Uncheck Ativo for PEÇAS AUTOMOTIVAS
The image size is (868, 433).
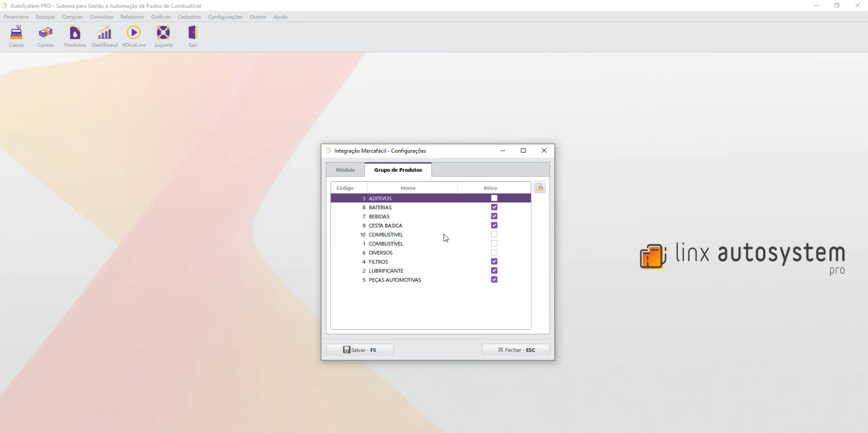click(x=494, y=280)
